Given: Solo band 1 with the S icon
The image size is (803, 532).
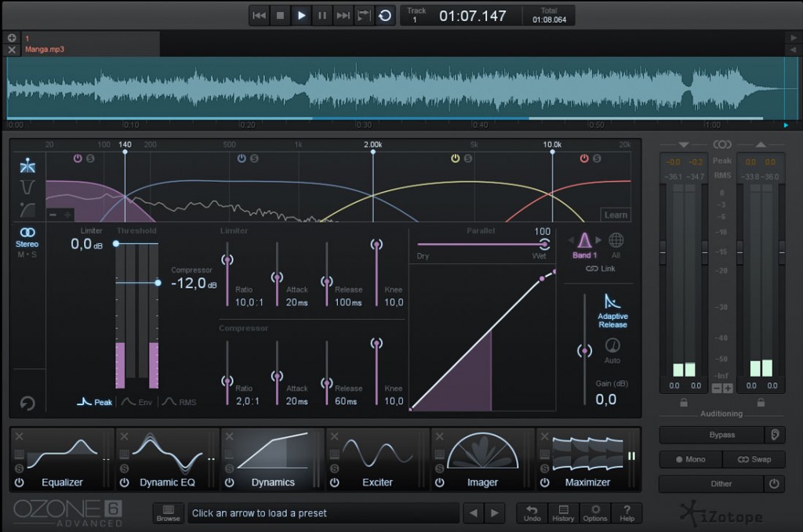Looking at the screenshot, I should [90, 158].
